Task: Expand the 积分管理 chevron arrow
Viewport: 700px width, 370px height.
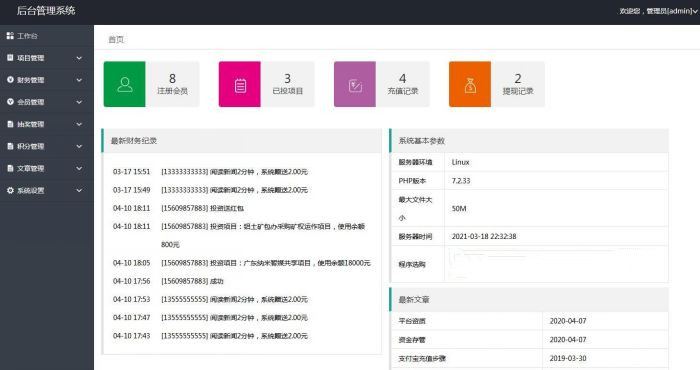Action: tap(79, 146)
